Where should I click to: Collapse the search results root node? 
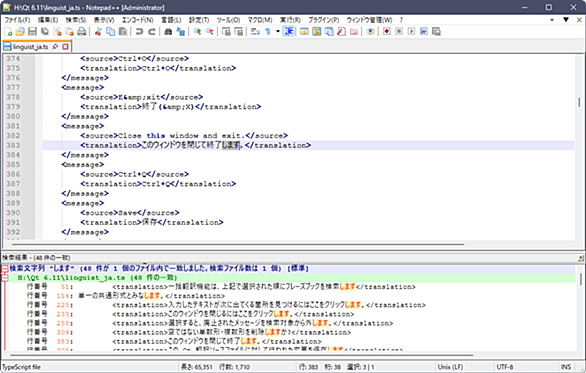[x=5, y=269]
